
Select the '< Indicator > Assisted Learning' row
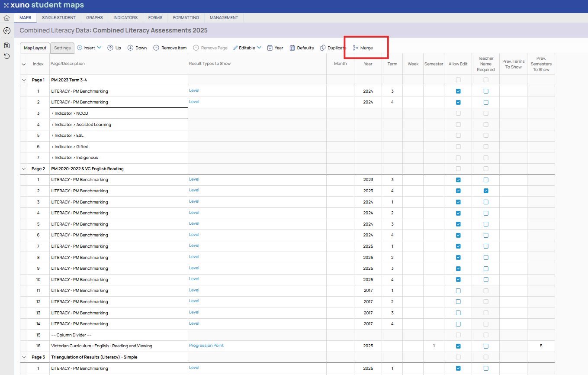[x=288, y=125]
